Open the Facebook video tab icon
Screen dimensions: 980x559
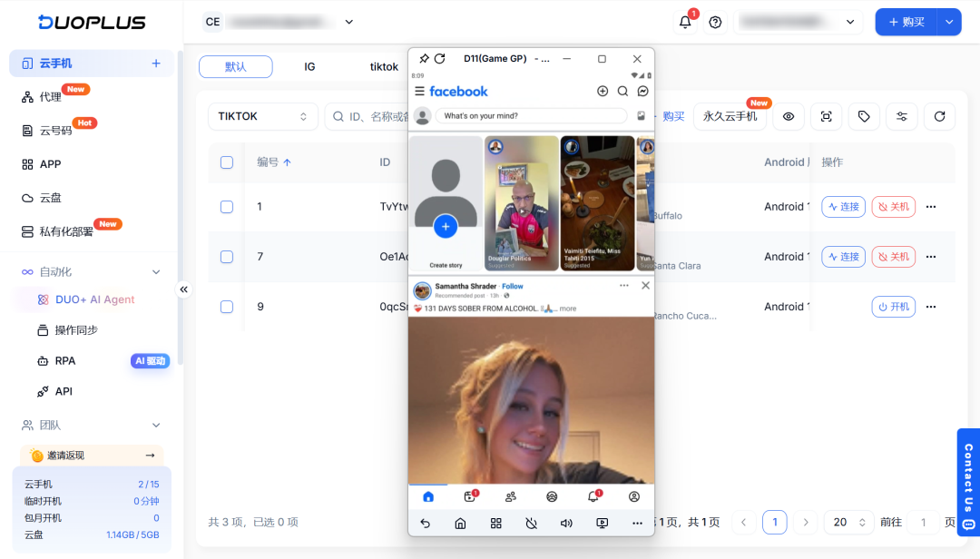[470, 496]
